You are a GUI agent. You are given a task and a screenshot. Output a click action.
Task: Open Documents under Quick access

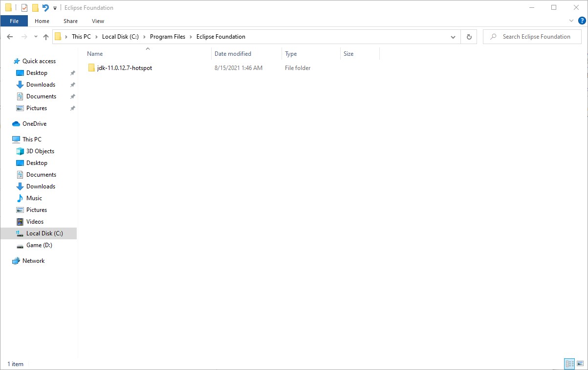tap(41, 96)
